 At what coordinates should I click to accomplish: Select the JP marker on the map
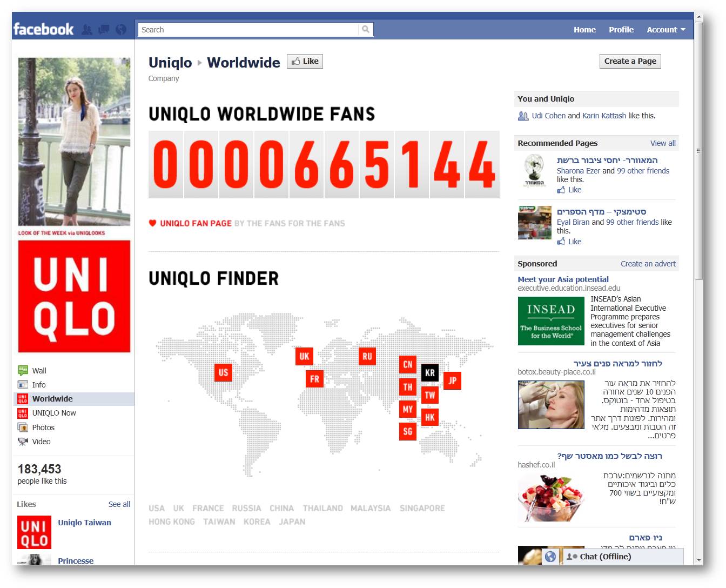453,380
